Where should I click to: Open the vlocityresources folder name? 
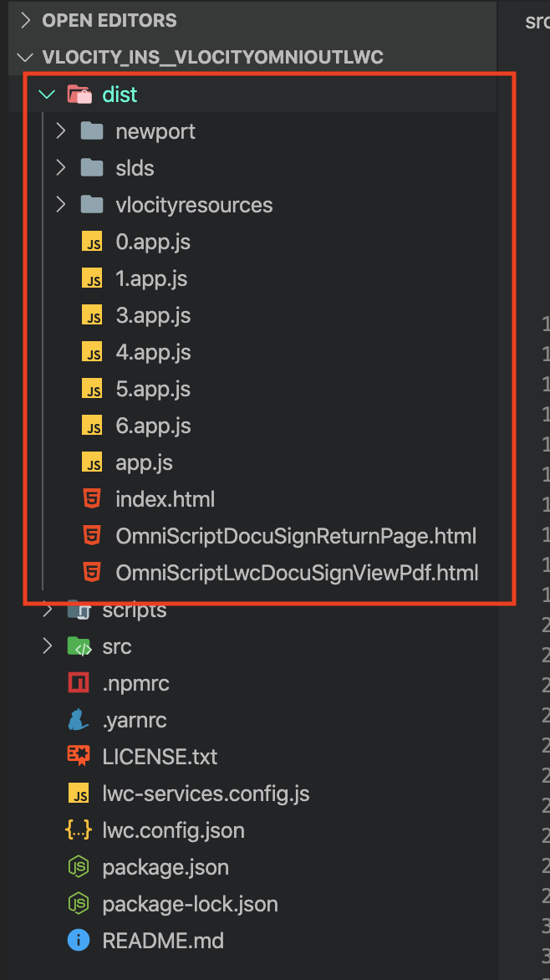pos(195,205)
